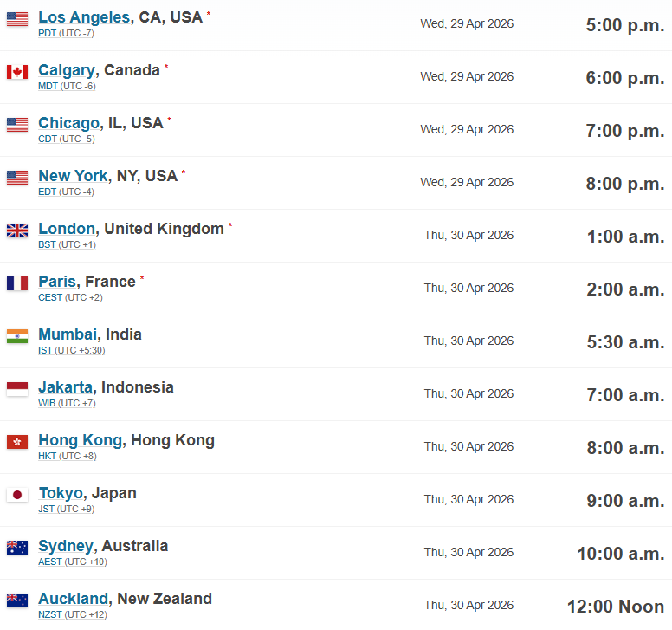Click the New Zealand flag beside Auckland
The width and height of the screenshot is (672, 630).
(17, 601)
